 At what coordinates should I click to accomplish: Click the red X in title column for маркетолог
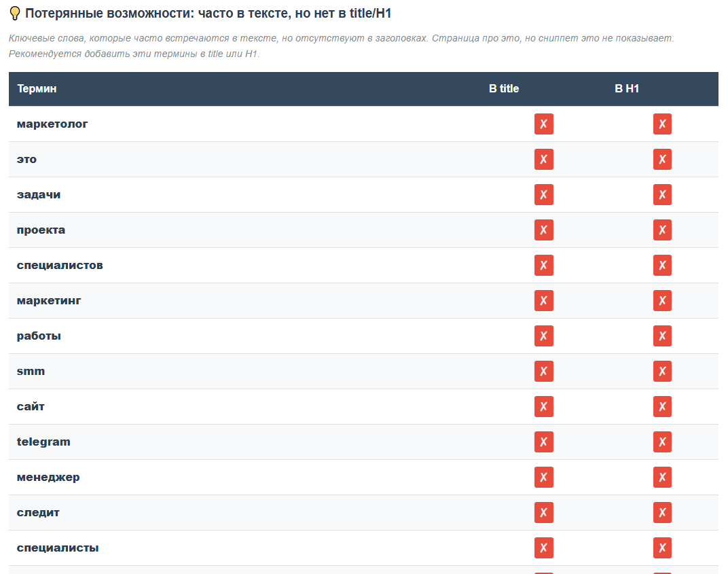544,124
